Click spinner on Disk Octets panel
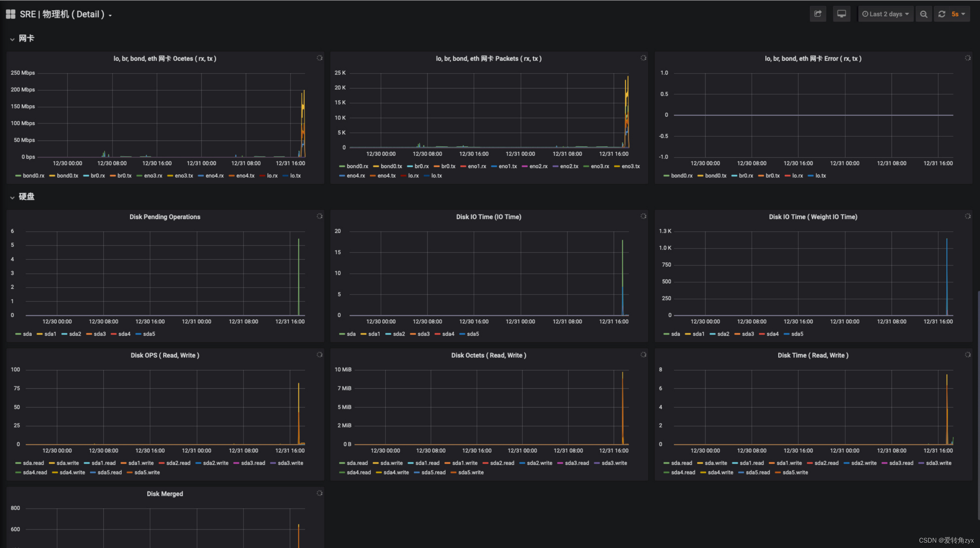 click(x=643, y=355)
